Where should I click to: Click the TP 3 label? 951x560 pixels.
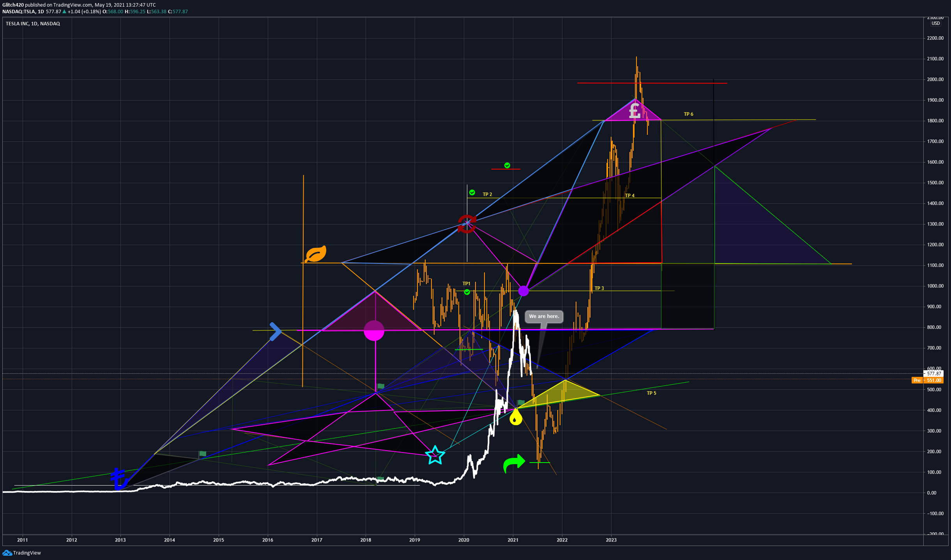coord(599,288)
